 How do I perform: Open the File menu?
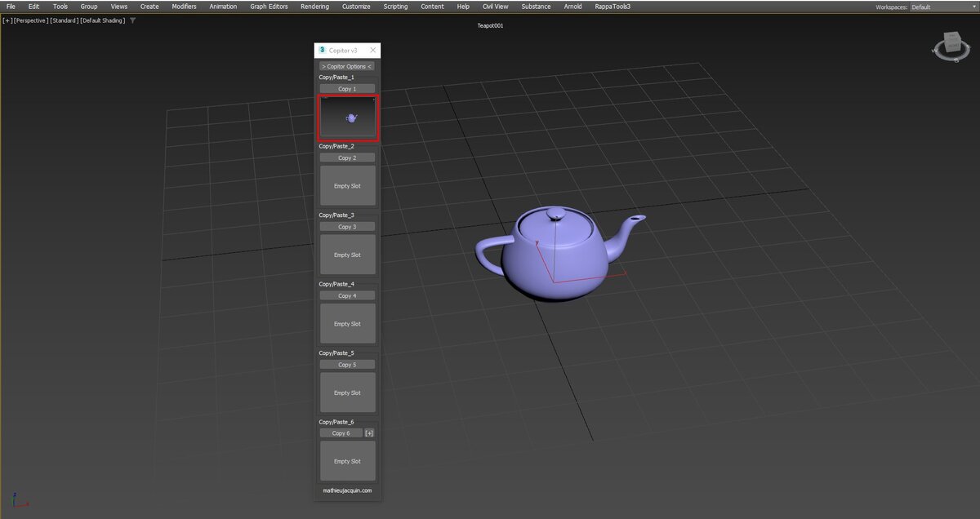coord(11,7)
